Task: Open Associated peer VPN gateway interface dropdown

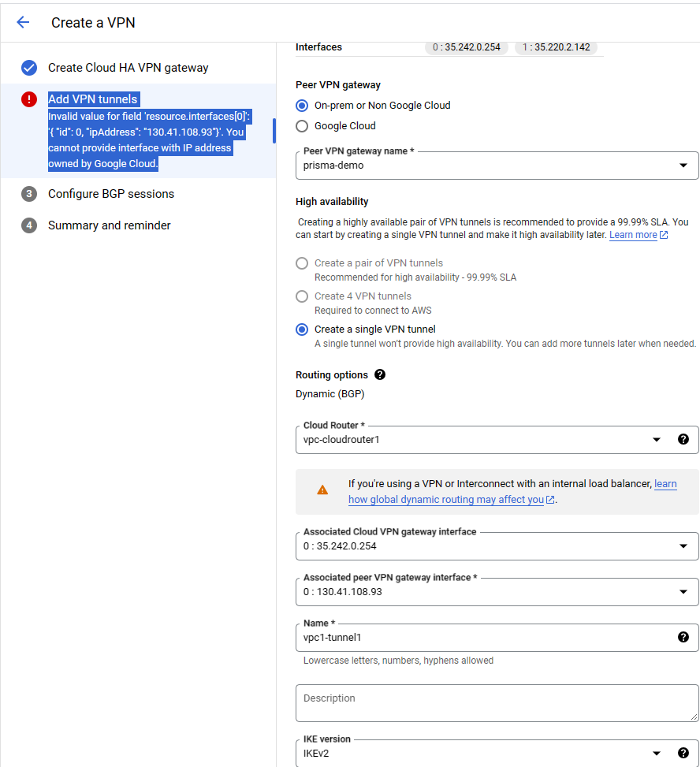Action: coord(683,591)
